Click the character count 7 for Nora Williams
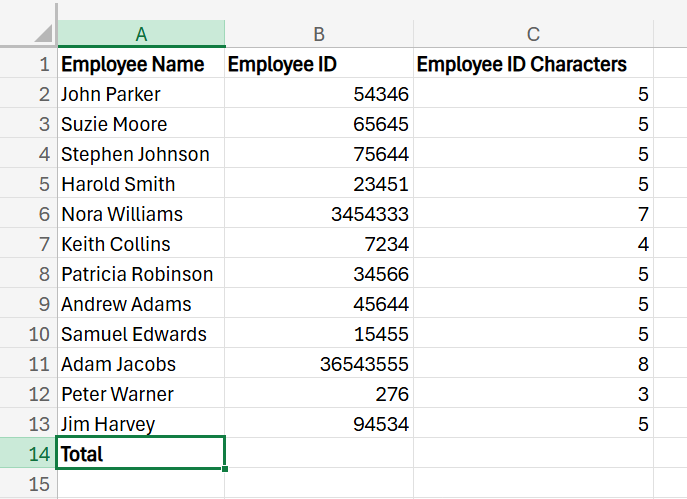Viewport: 687px width, 499px height. [x=533, y=214]
